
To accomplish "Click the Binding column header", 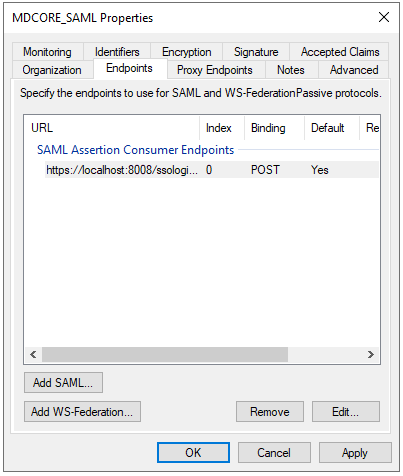I will pos(274,128).
